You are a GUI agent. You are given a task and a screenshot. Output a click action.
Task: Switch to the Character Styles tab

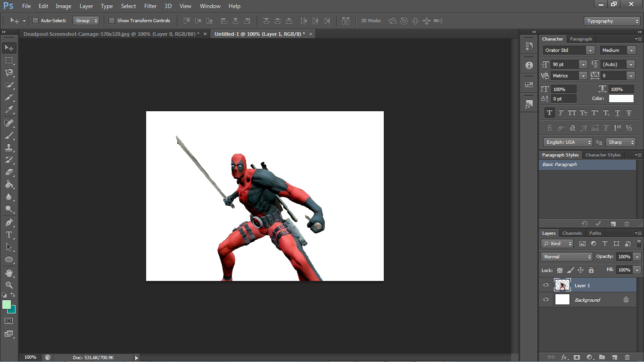click(x=603, y=155)
